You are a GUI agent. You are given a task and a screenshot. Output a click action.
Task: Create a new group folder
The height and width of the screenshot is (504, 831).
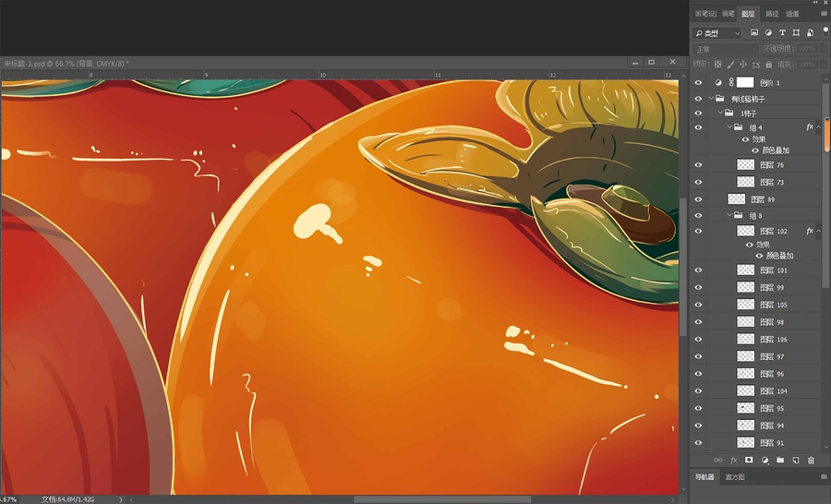pos(780,460)
